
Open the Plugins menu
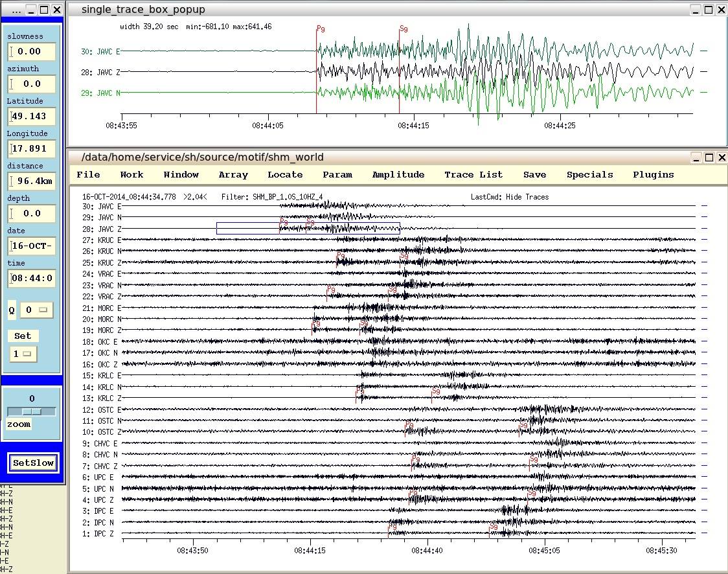[654, 174]
